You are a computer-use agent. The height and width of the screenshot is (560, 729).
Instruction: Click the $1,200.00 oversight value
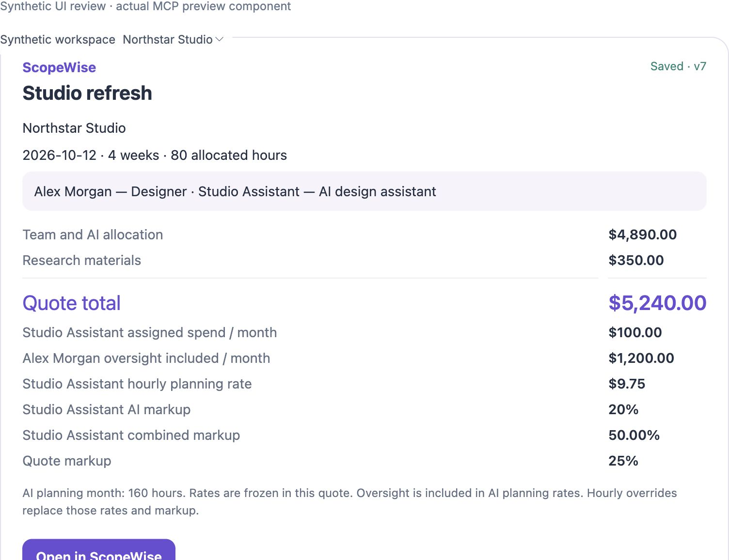[x=641, y=358]
